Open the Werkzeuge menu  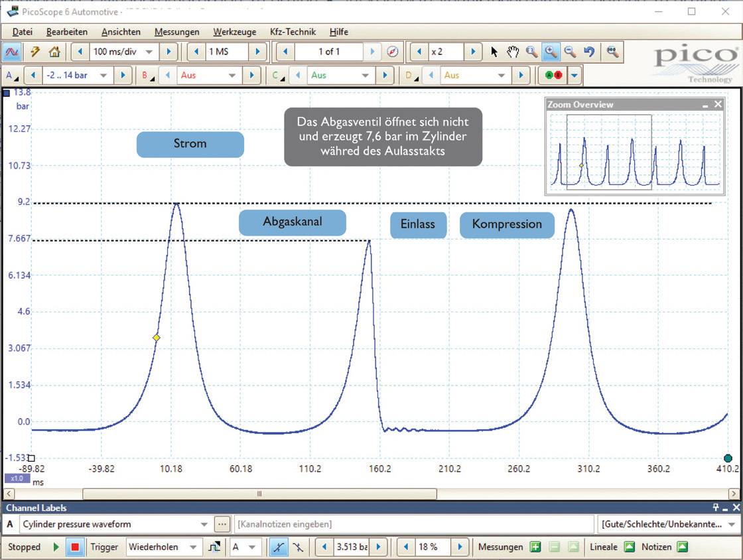[x=234, y=32]
